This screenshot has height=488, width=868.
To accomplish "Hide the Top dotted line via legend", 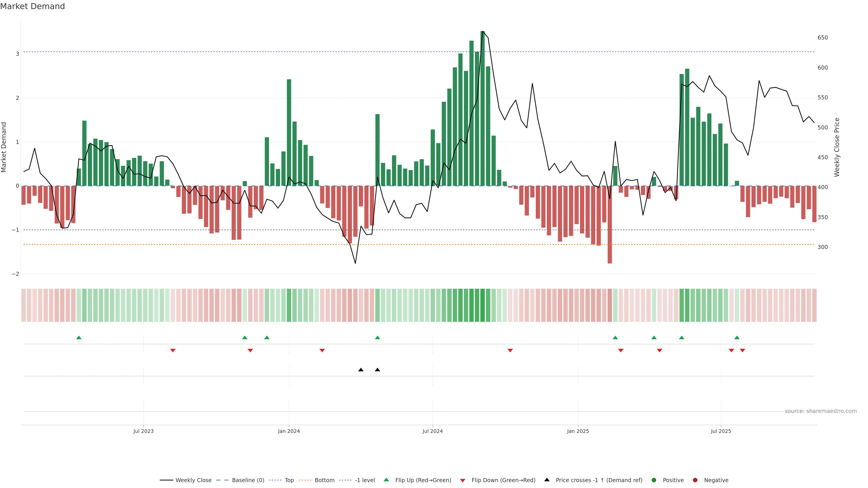I will pyautogui.click(x=289, y=480).
